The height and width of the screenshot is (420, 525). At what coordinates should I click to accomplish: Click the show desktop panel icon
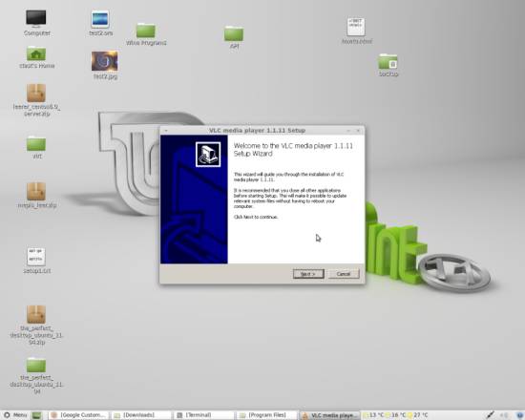tap(37, 415)
